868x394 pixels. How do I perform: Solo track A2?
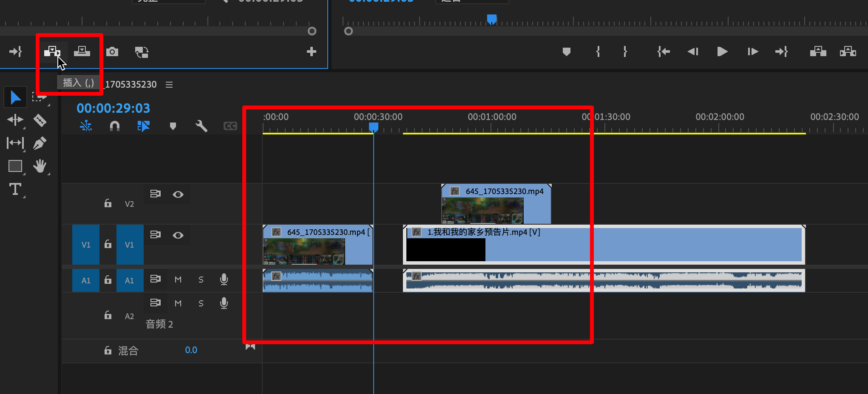click(201, 303)
